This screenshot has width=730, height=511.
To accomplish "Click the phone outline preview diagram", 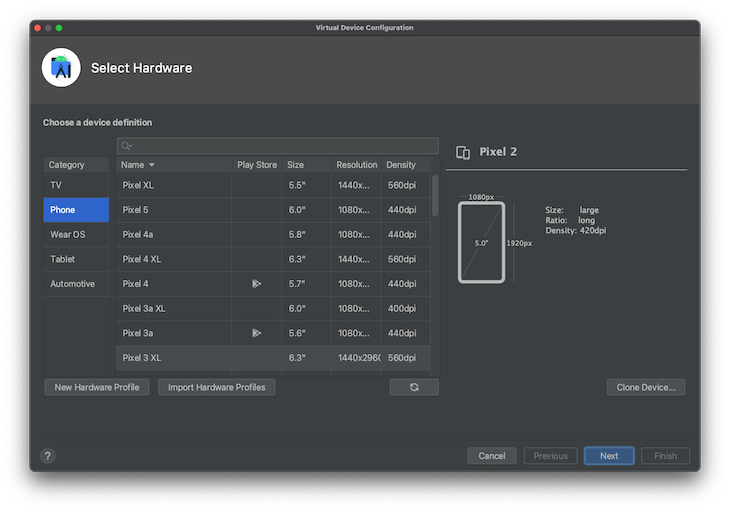I will [481, 242].
